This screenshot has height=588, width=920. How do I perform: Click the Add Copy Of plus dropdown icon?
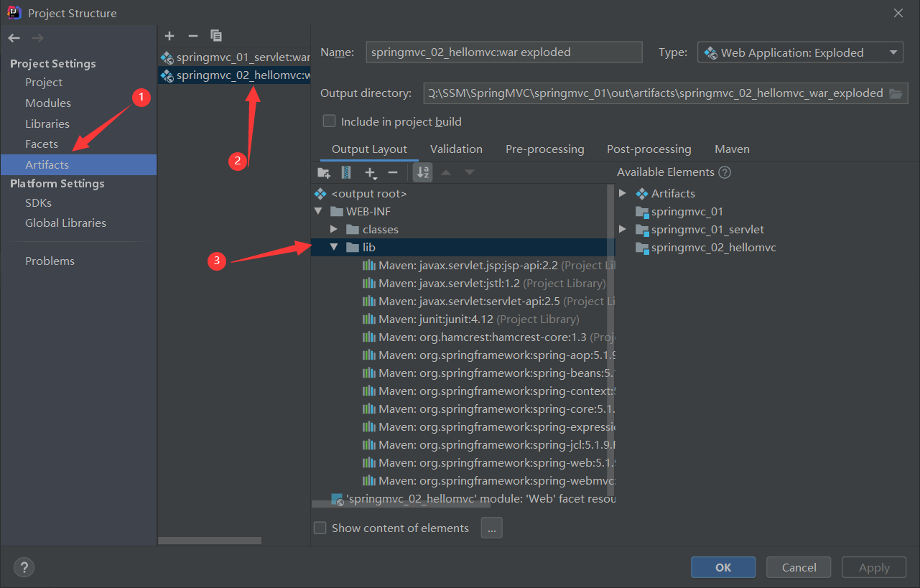tap(371, 172)
